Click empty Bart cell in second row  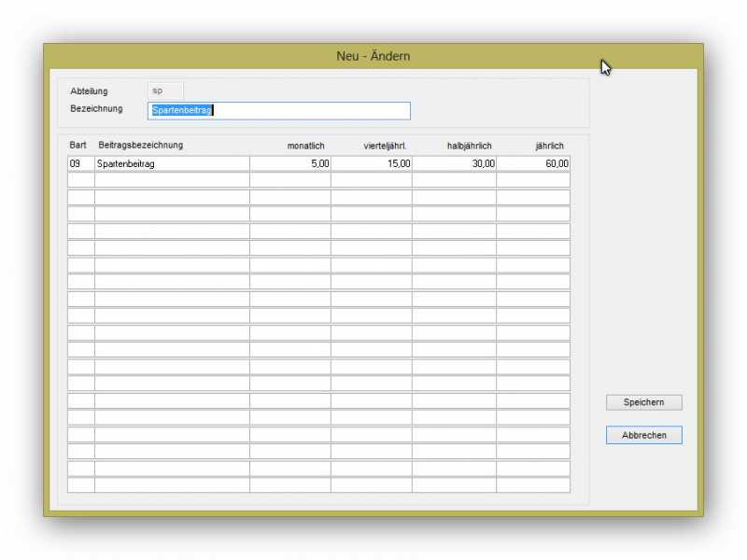tap(80, 180)
